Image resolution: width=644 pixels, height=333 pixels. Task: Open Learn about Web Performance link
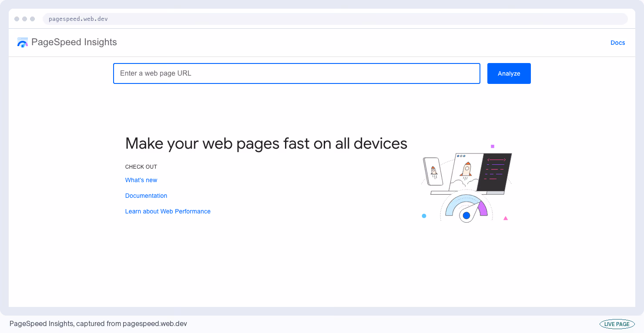[168, 211]
